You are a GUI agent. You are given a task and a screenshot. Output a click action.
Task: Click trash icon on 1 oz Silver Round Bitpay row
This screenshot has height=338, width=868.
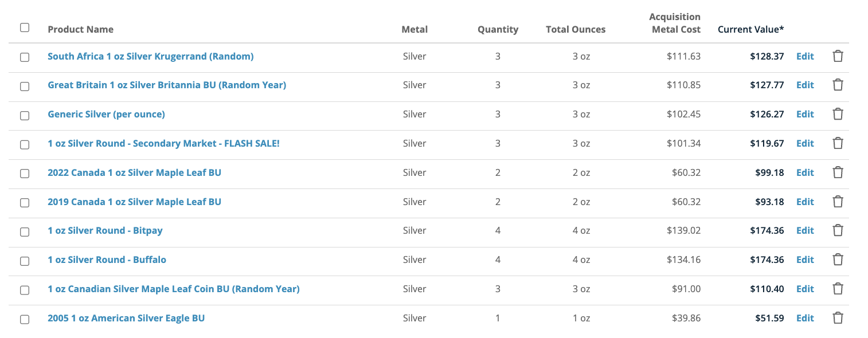coord(838,230)
